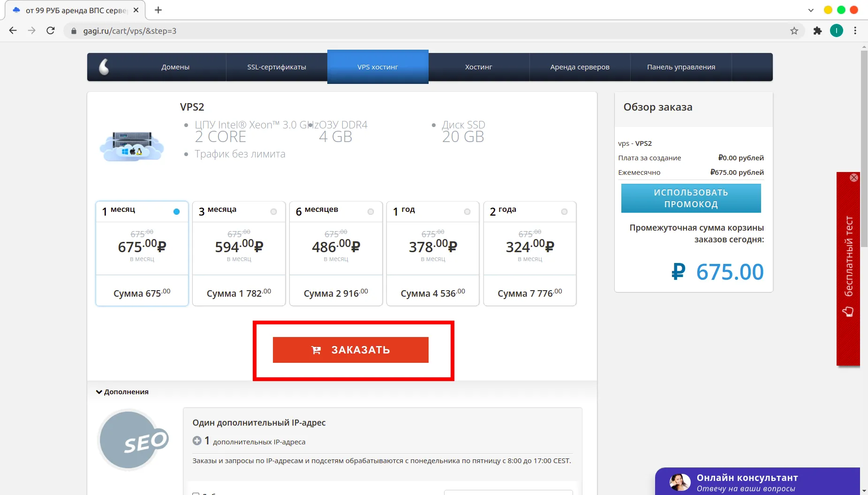Open the Домены menu item
This screenshot has width=868, height=495.
[175, 67]
